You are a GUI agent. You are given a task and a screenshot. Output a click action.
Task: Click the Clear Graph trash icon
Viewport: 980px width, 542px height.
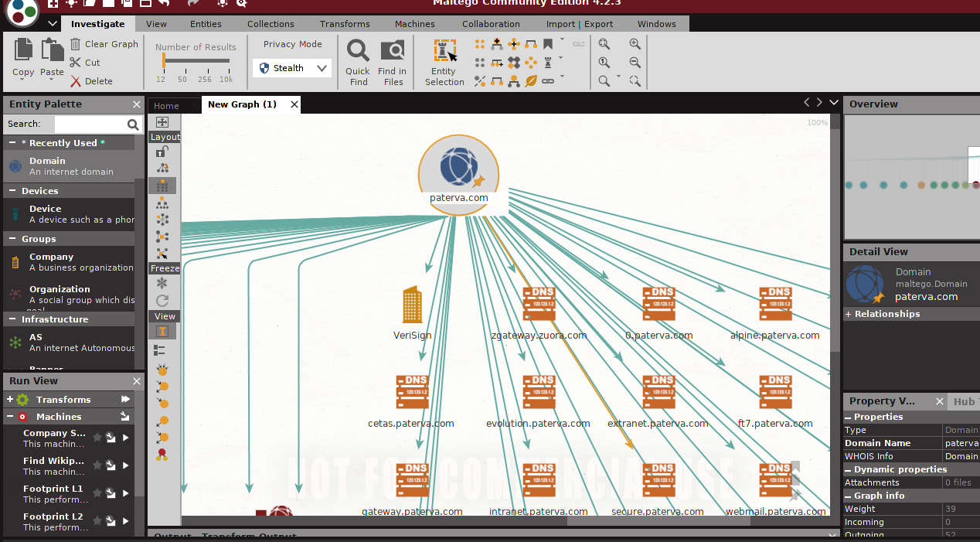(x=76, y=44)
